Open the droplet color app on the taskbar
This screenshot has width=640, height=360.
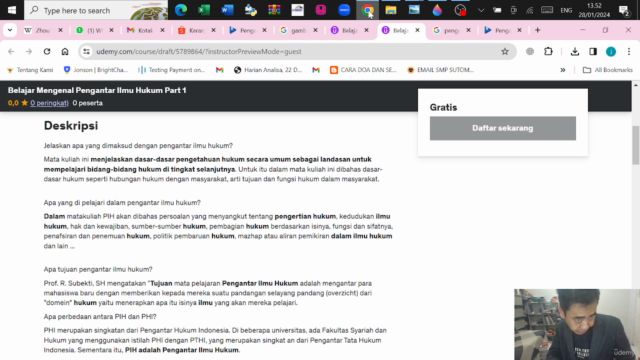(437, 10)
